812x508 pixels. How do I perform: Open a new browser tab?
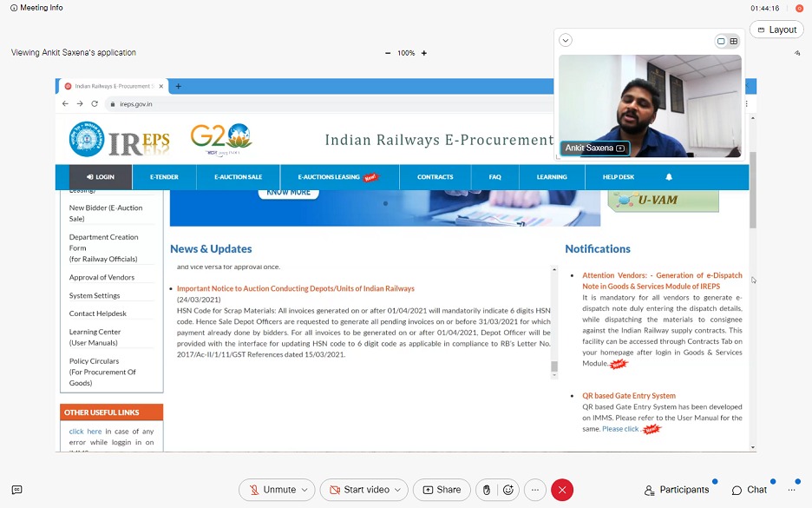click(x=178, y=86)
